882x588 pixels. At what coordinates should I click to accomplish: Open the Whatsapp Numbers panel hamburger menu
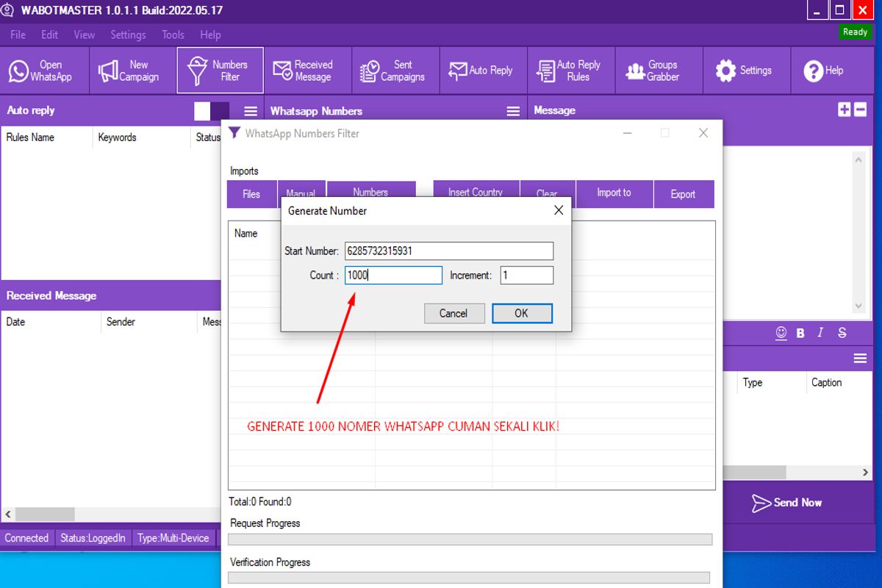tap(513, 111)
